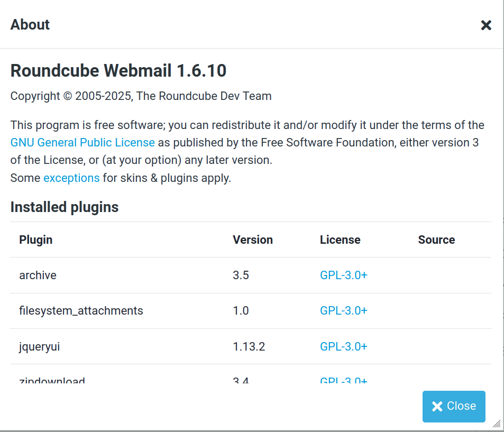This screenshot has height=432, width=504.
Task: Click the Source column header
Action: pyautogui.click(x=436, y=240)
